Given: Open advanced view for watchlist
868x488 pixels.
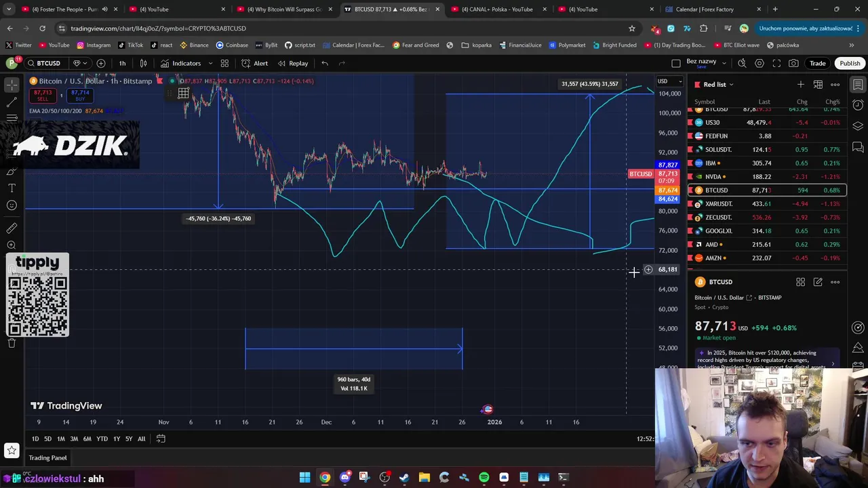Looking at the screenshot, I should coord(818,85).
